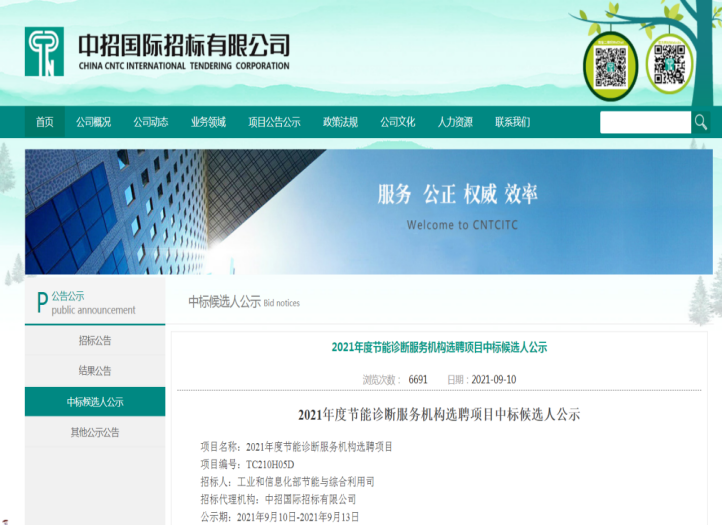Click the right QR code image
This screenshot has width=722, height=525.
coord(666,62)
